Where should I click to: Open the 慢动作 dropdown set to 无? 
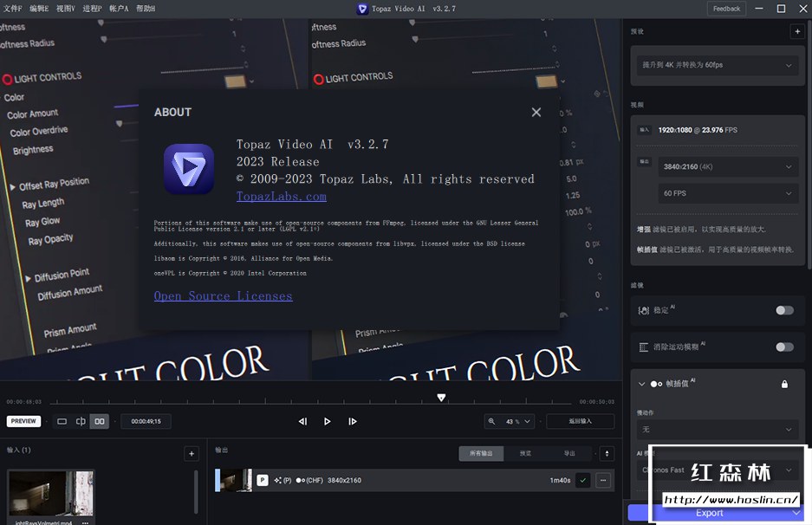(718, 429)
